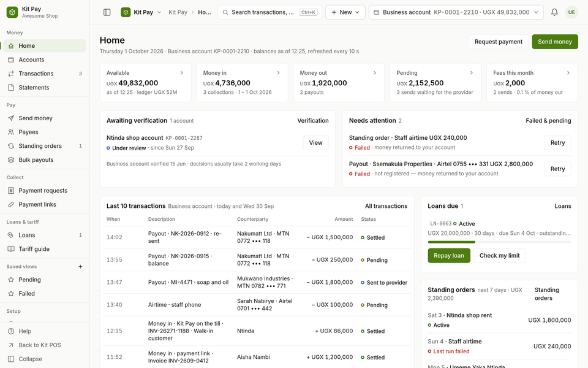This screenshot has height=368, width=588.
Task: Click the star icon beside Failed view
Action: 11,294
